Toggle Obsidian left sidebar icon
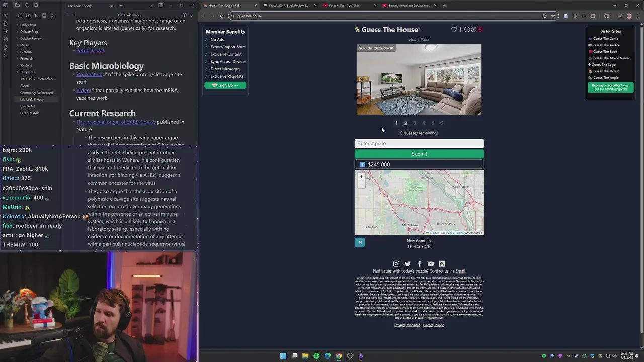This screenshot has width=644, height=362. point(6,5)
